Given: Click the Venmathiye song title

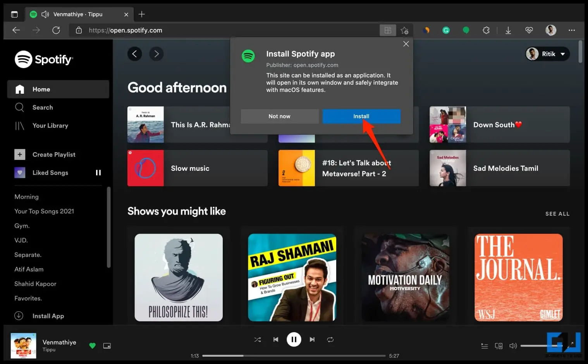Looking at the screenshot, I should click(59, 342).
